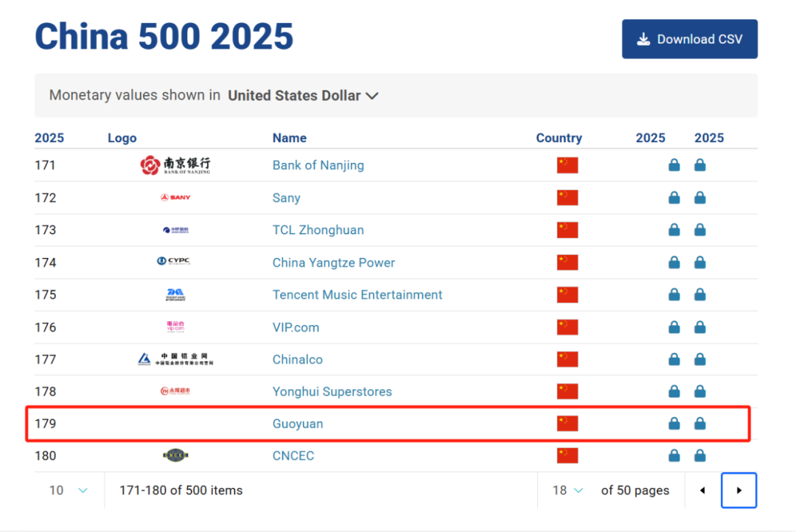
Task: Open the page number dropdown showing 18
Action: pos(568,491)
